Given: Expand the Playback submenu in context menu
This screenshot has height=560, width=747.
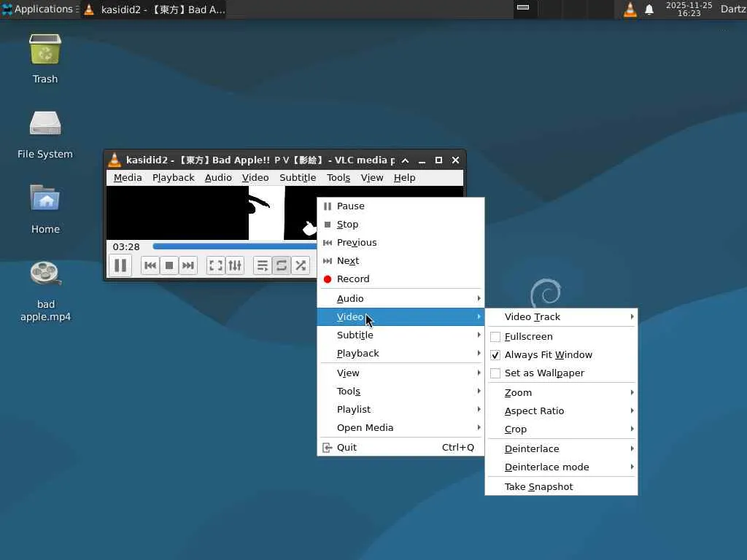Looking at the screenshot, I should 400,354.
